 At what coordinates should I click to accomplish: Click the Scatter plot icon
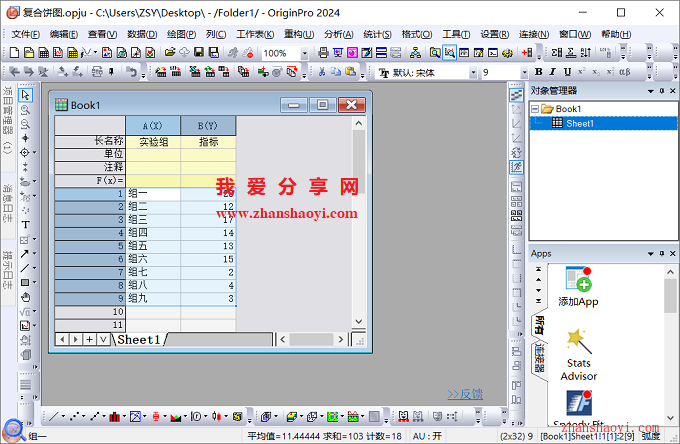click(75, 417)
